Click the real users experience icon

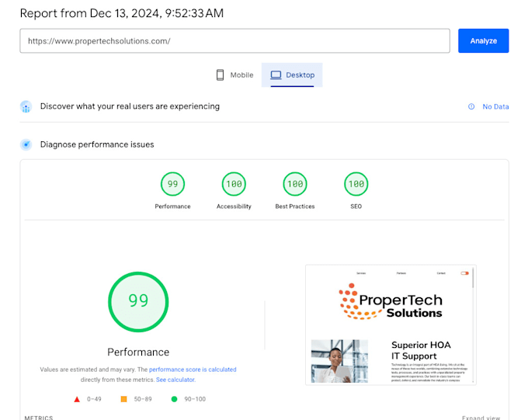[x=26, y=107]
